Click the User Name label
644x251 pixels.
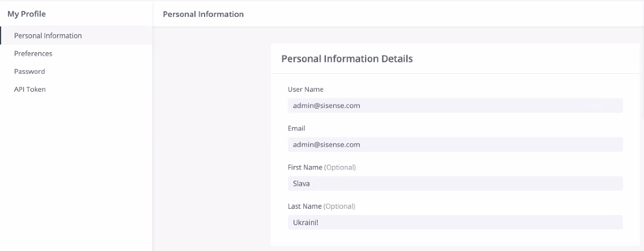[x=305, y=89]
